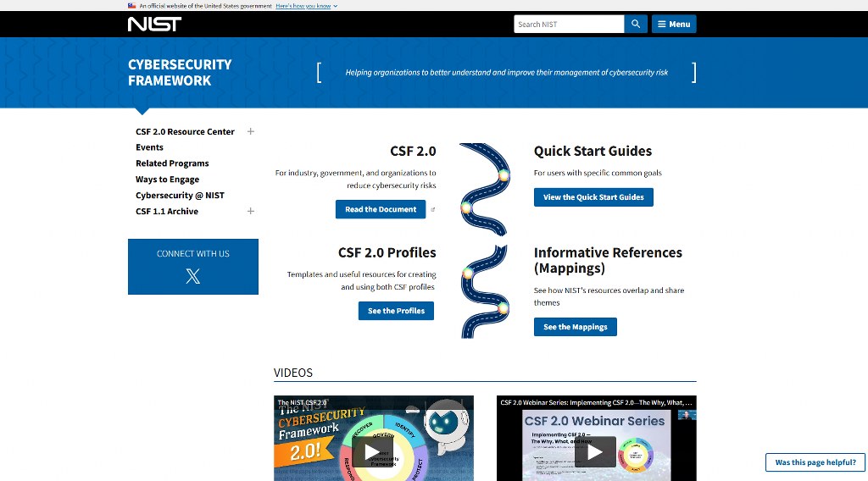Expand "Here's how you know" dropdown
The height and width of the screenshot is (481, 868).
[x=306, y=5]
